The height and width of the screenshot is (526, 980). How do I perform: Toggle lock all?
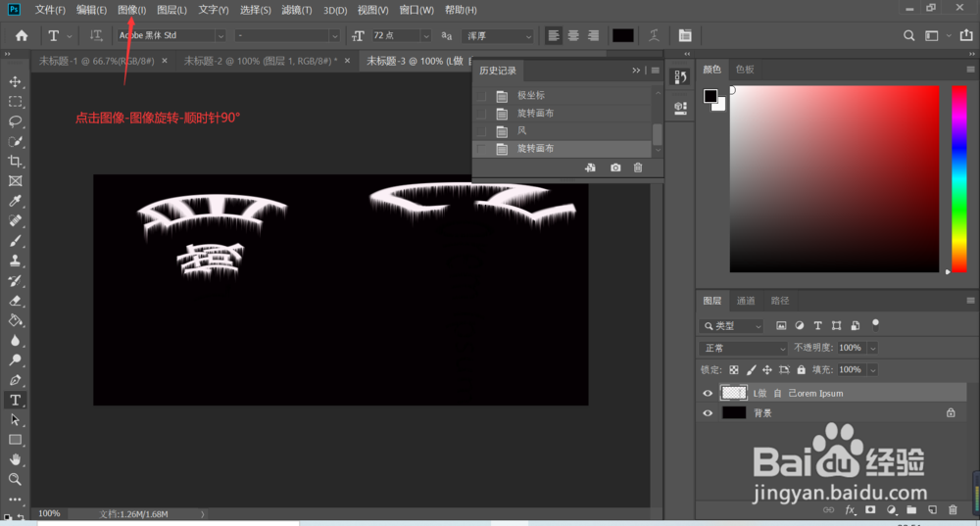tap(802, 370)
